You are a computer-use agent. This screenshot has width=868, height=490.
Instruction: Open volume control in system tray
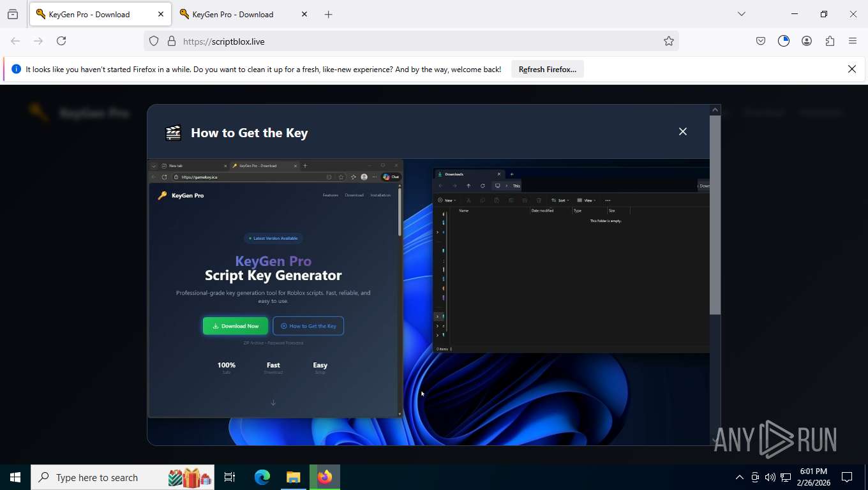pos(770,477)
